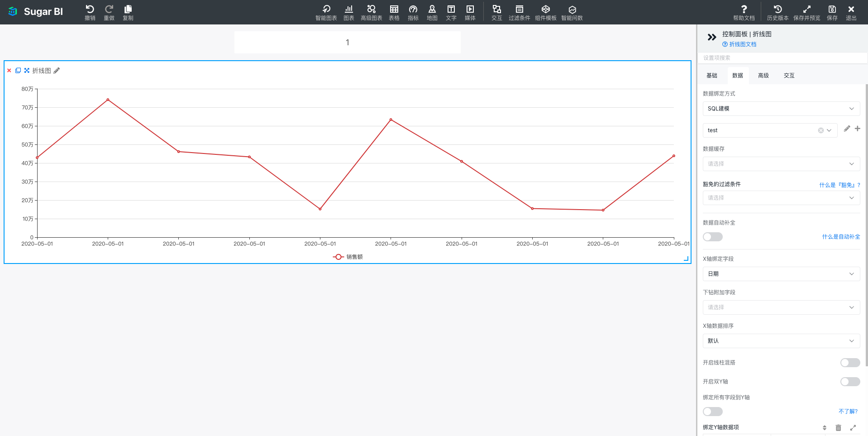Screen dimensions: 868x436
Task: Enable 开启双Y轴 switch
Action: click(850, 382)
